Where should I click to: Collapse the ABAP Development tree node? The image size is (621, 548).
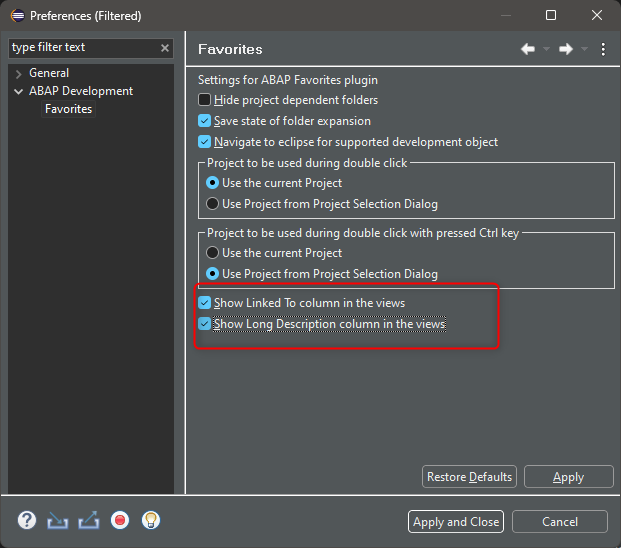(x=18, y=91)
